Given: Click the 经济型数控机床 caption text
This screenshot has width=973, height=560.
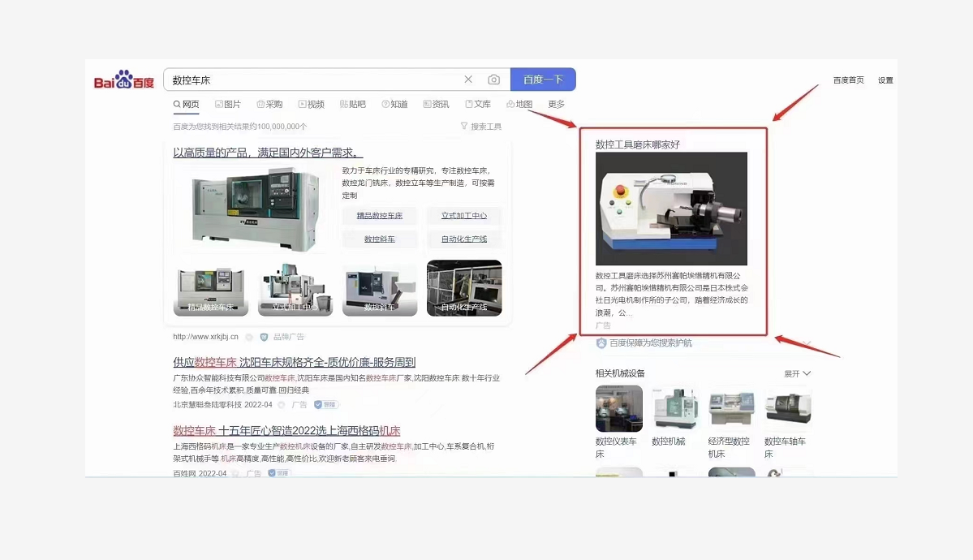Looking at the screenshot, I should (729, 447).
